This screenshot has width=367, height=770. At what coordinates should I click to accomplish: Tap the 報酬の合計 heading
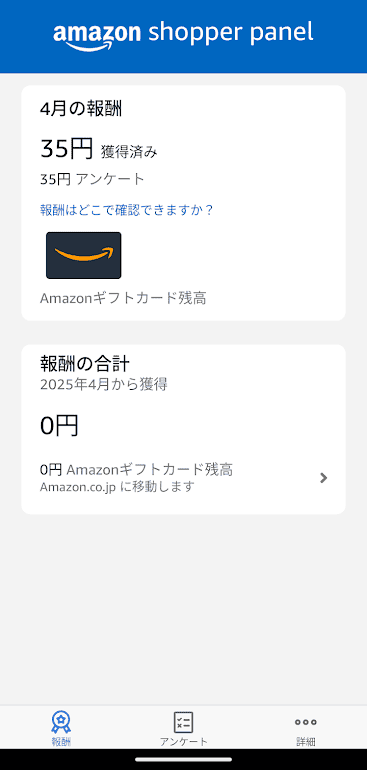pyautogui.click(x=85, y=364)
